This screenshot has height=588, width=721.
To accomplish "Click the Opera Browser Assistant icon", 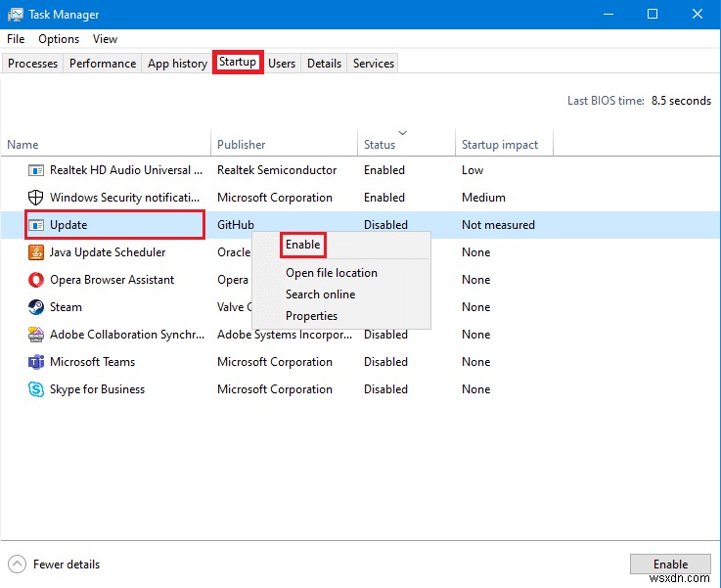I will pyautogui.click(x=36, y=280).
